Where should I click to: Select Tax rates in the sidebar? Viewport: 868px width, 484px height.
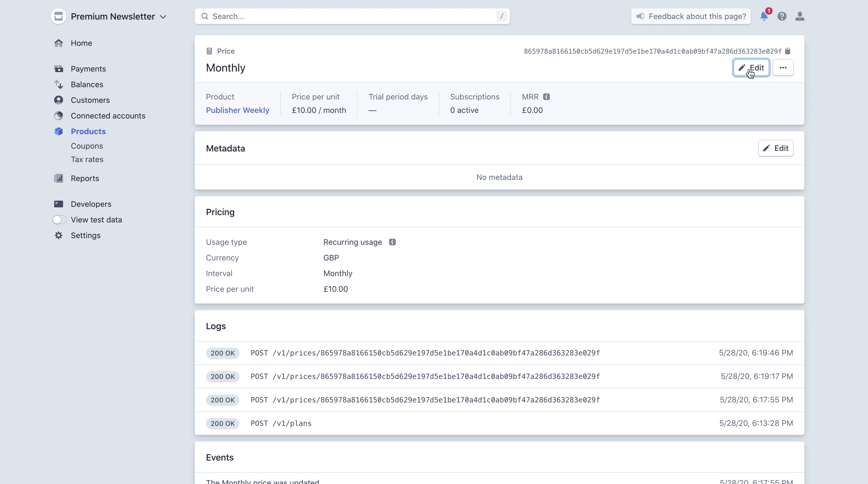click(87, 159)
